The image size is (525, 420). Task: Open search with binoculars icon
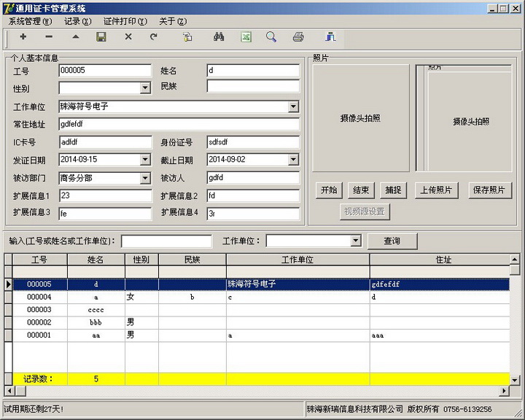(219, 37)
